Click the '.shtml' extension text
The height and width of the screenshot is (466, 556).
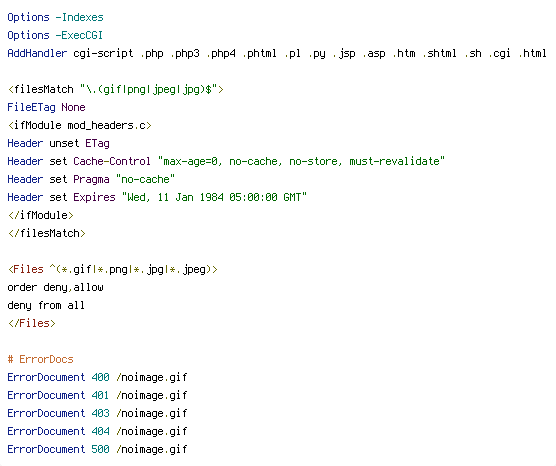(439, 53)
